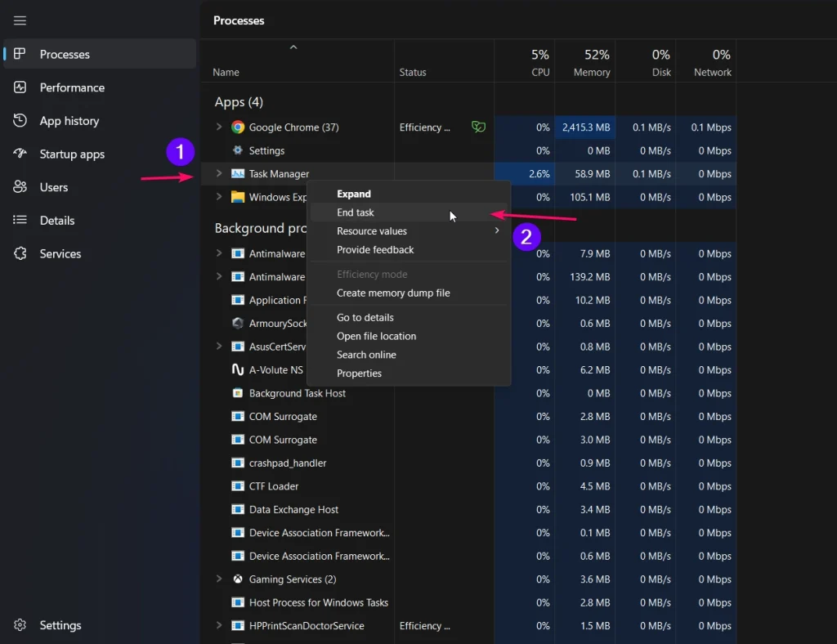This screenshot has height=644, width=837.
Task: Click the A-Volute NS process icon
Action: click(x=238, y=369)
